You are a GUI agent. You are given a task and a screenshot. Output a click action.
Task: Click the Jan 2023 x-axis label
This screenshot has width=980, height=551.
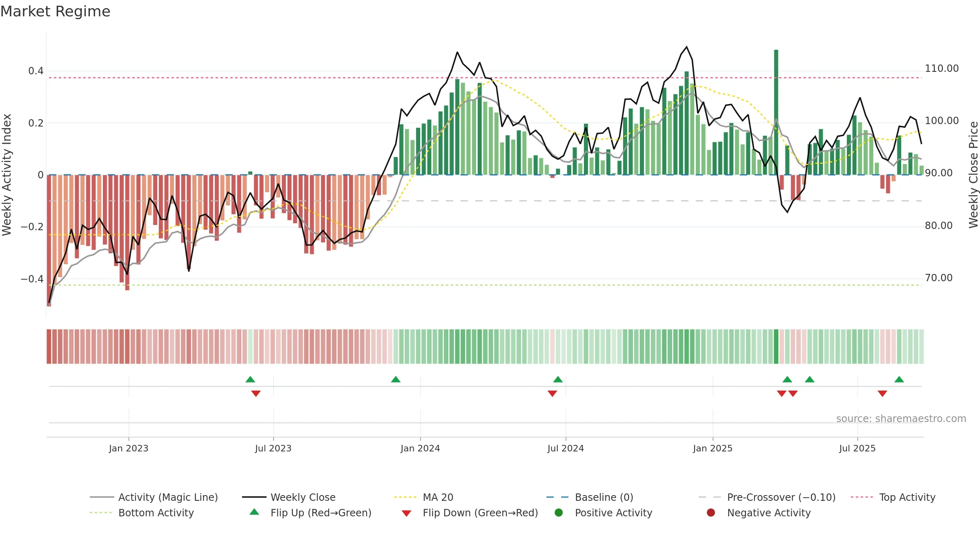coord(129,449)
